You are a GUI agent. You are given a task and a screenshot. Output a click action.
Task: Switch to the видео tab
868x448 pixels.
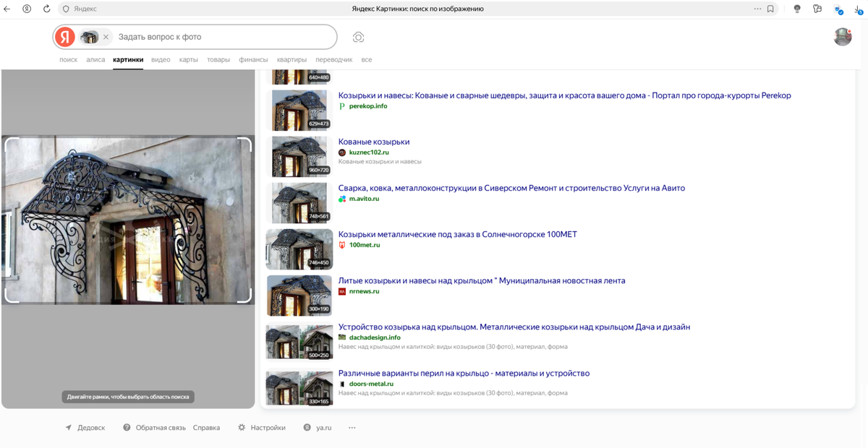[161, 60]
